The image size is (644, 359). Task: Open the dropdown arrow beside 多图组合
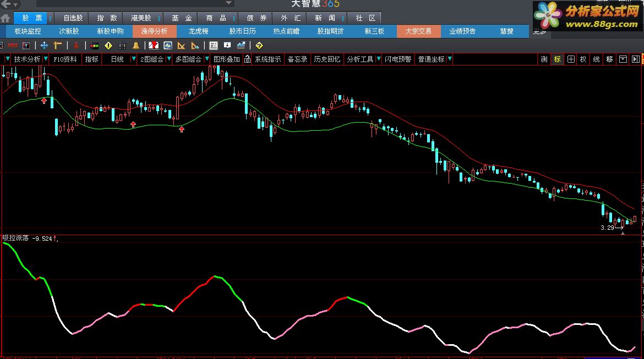coord(207,59)
